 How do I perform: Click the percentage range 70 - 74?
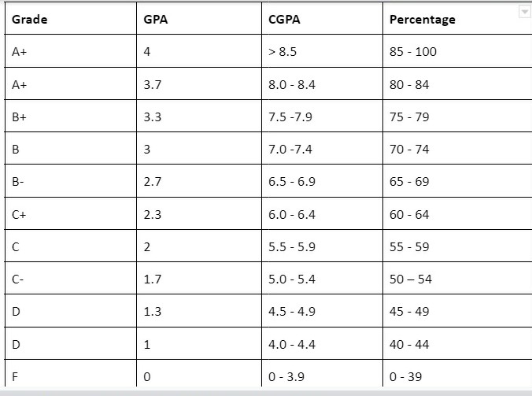[x=409, y=149]
